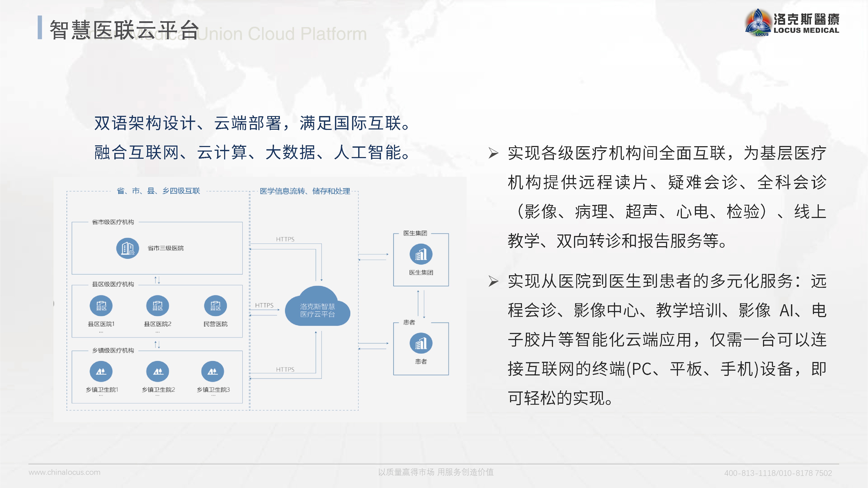
Task: Click the heading 医学信息流转、储存和处理
Action: 305,191
